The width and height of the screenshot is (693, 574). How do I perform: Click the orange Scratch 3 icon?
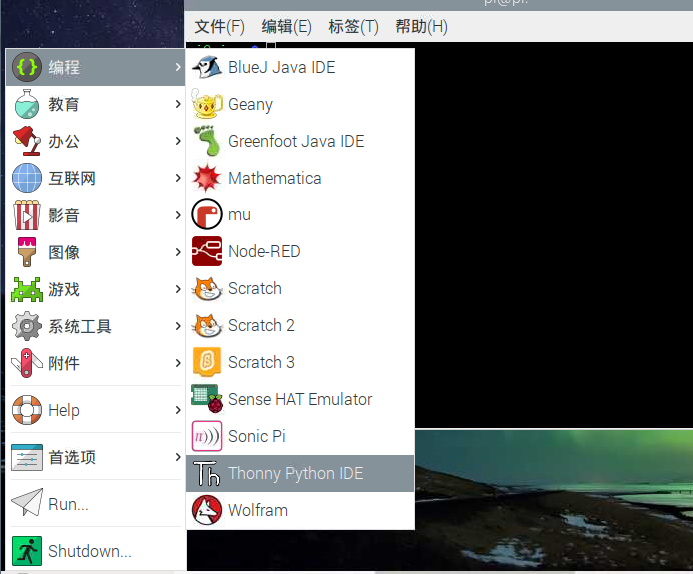click(x=207, y=362)
